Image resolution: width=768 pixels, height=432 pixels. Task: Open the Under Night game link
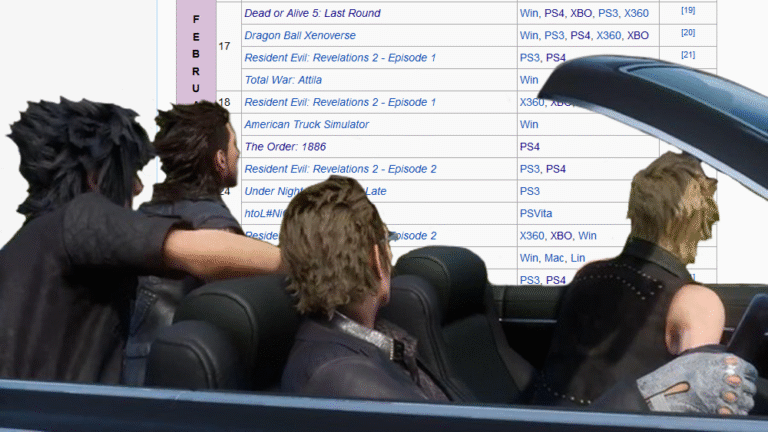point(315,191)
